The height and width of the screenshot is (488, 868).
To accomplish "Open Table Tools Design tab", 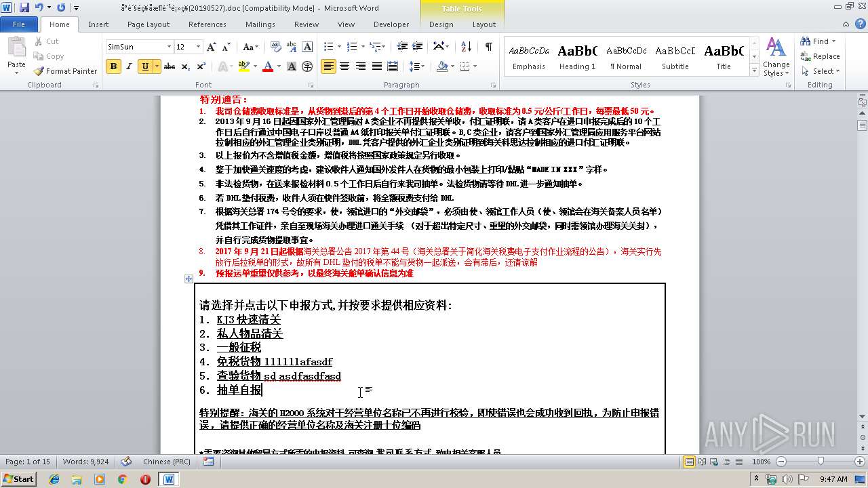I will coord(441,24).
